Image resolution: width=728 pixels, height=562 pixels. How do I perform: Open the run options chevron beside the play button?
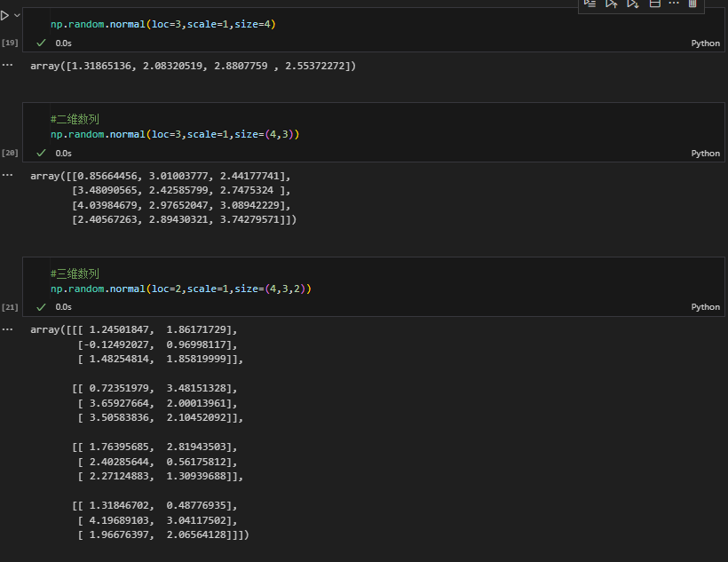point(17,15)
